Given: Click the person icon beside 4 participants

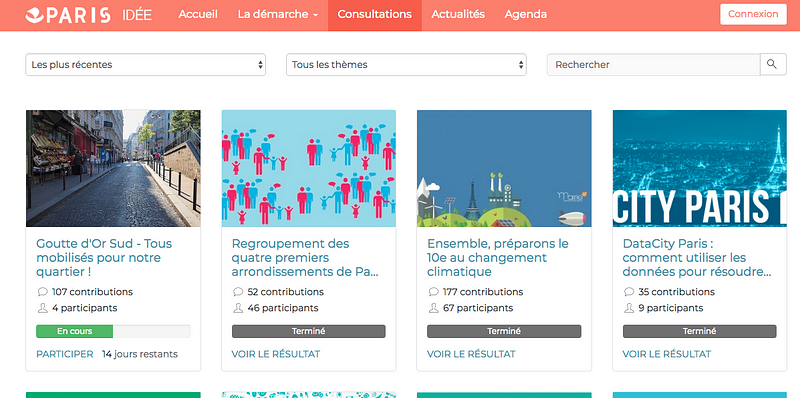Looking at the screenshot, I should pyautogui.click(x=42, y=308).
